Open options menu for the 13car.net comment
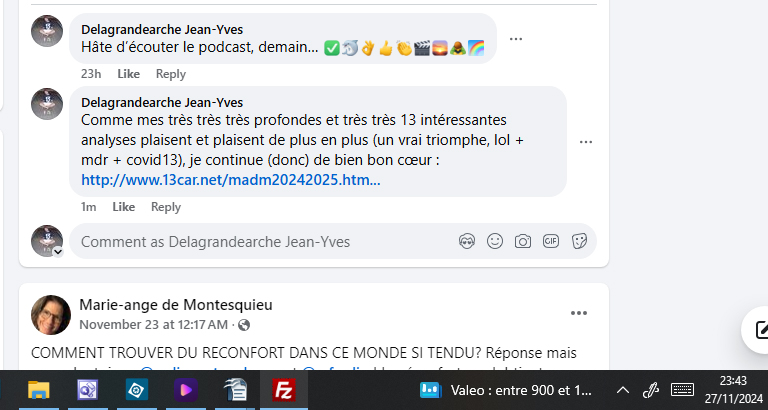This screenshot has height=410, width=768. pyautogui.click(x=586, y=142)
